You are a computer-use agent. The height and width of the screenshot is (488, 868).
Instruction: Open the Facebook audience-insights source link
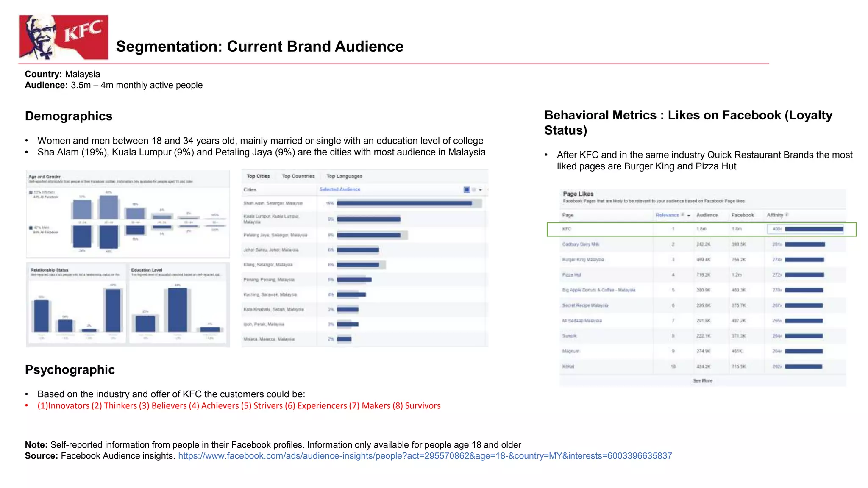click(x=425, y=456)
